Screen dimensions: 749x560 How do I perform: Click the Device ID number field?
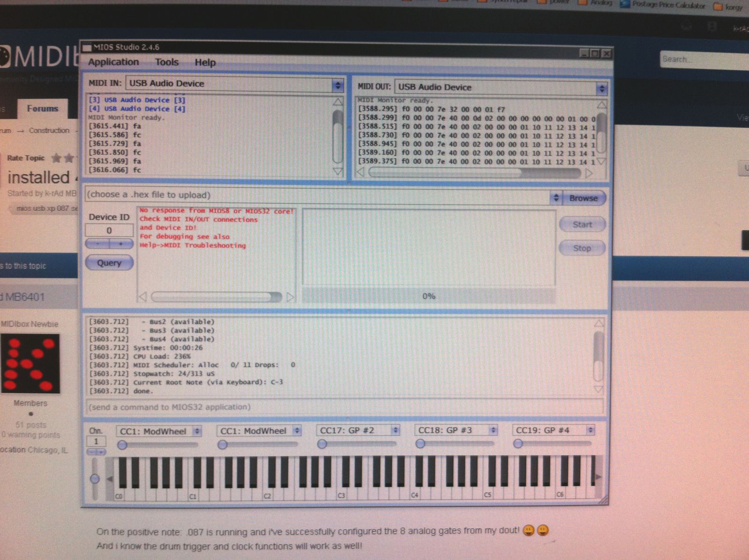109,230
